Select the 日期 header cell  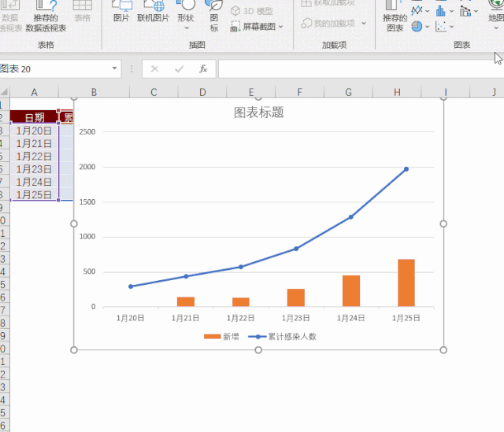34,117
